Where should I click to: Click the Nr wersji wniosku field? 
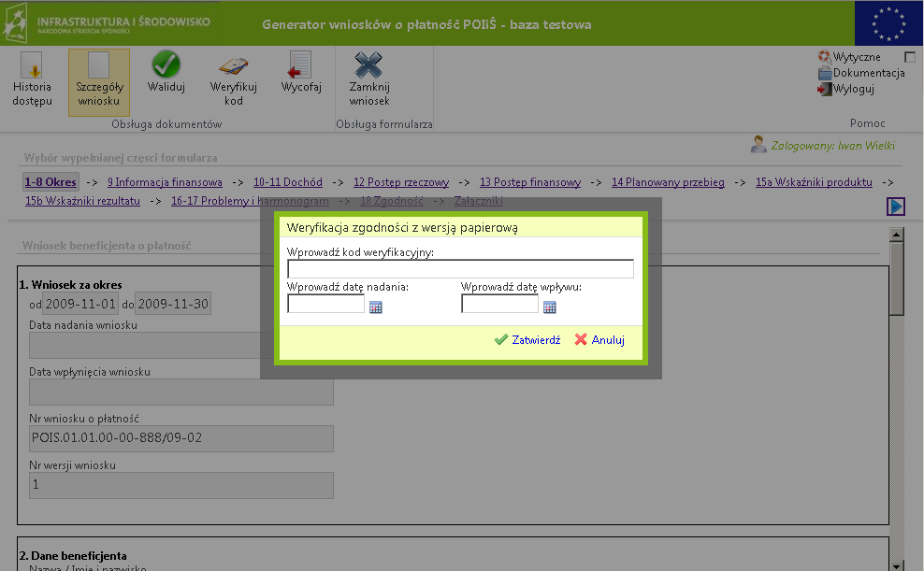point(181,485)
